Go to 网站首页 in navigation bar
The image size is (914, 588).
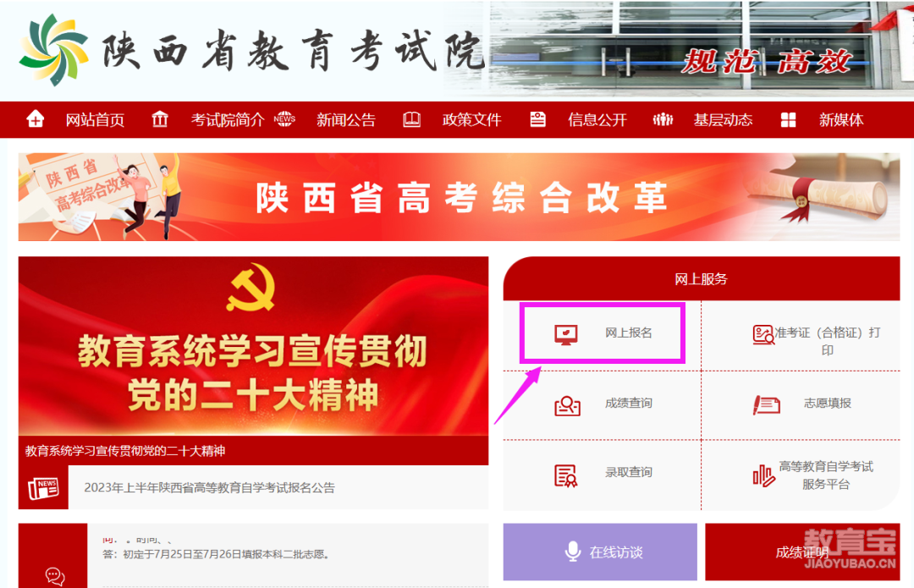point(95,119)
